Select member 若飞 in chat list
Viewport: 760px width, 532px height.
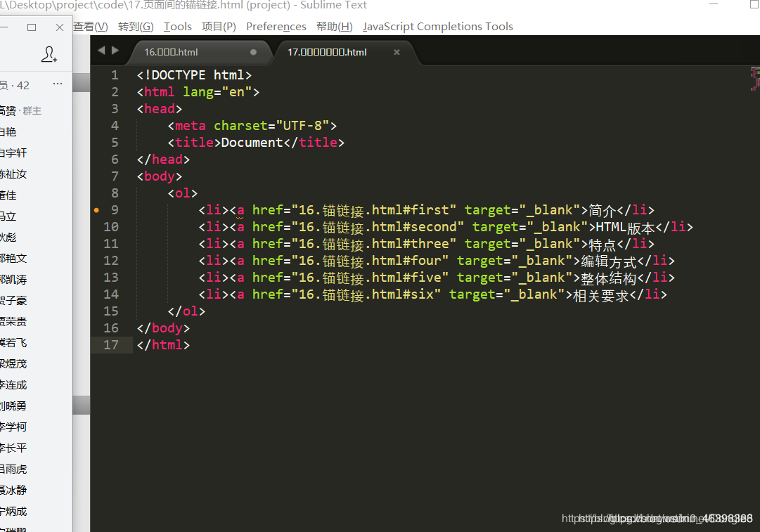click(x=13, y=342)
